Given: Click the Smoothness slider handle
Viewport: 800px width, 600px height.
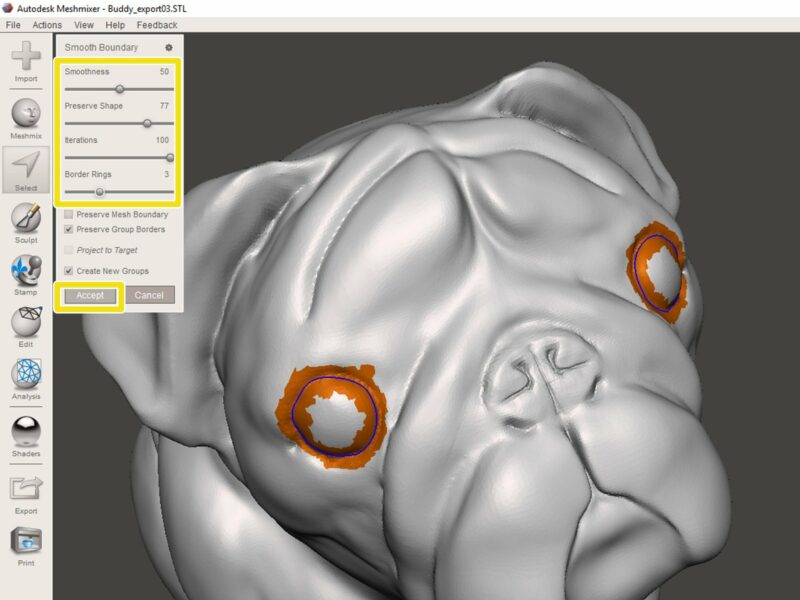Looking at the screenshot, I should [x=119, y=89].
